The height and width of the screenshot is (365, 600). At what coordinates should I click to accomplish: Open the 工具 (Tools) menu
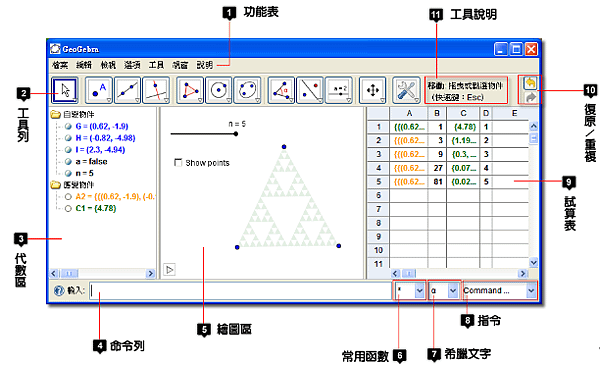coord(157,65)
